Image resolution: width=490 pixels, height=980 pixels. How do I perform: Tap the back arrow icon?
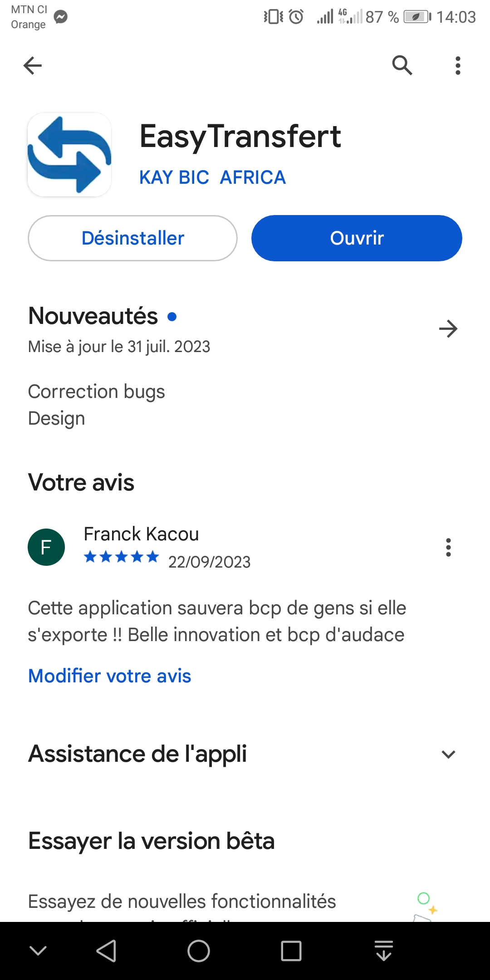coord(33,65)
